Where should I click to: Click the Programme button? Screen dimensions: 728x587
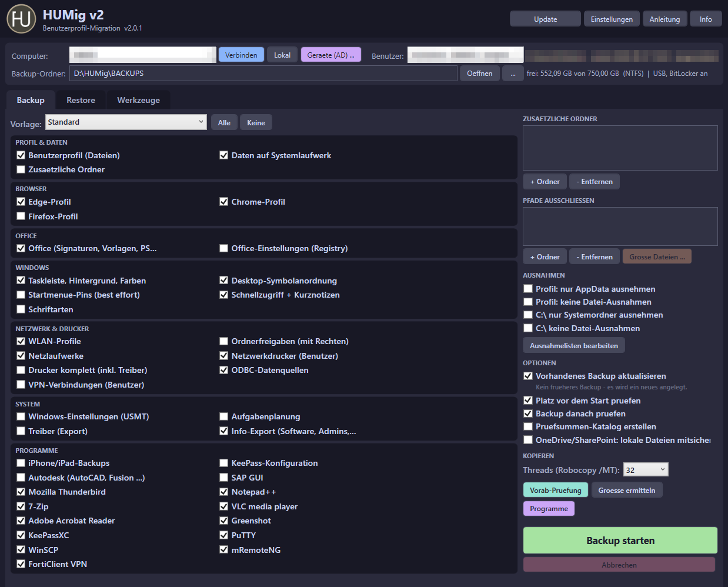click(549, 509)
